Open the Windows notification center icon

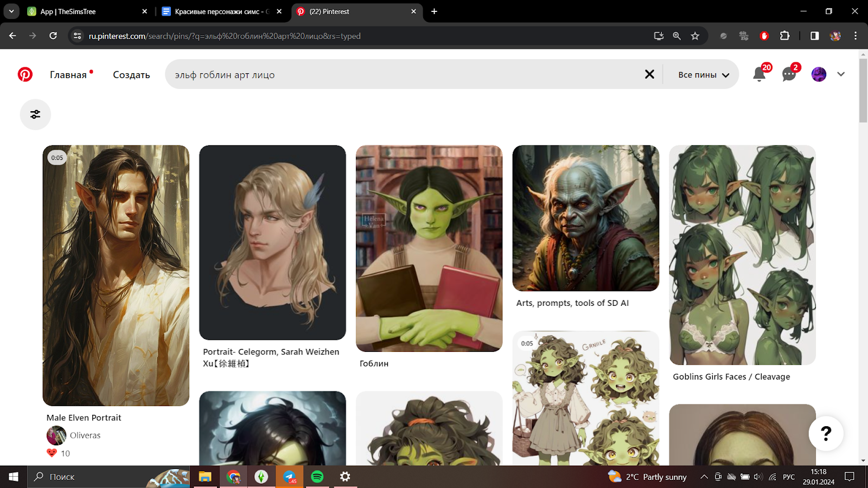pyautogui.click(x=850, y=477)
